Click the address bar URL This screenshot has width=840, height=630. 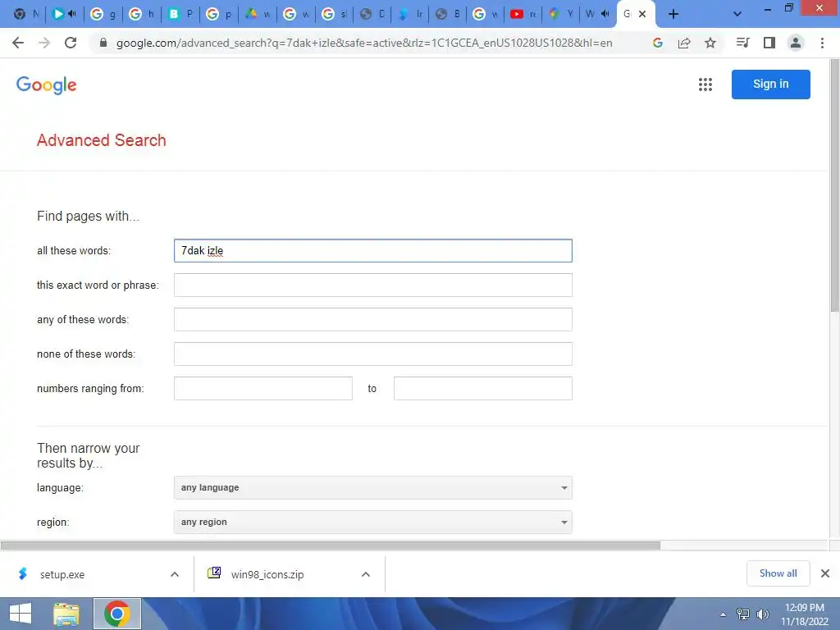(364, 43)
